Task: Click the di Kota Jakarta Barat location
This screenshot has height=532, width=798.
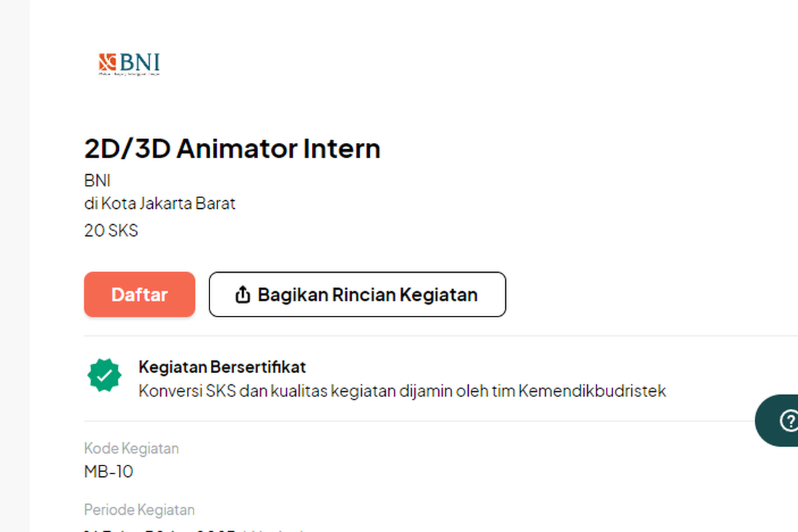Action: [160, 203]
